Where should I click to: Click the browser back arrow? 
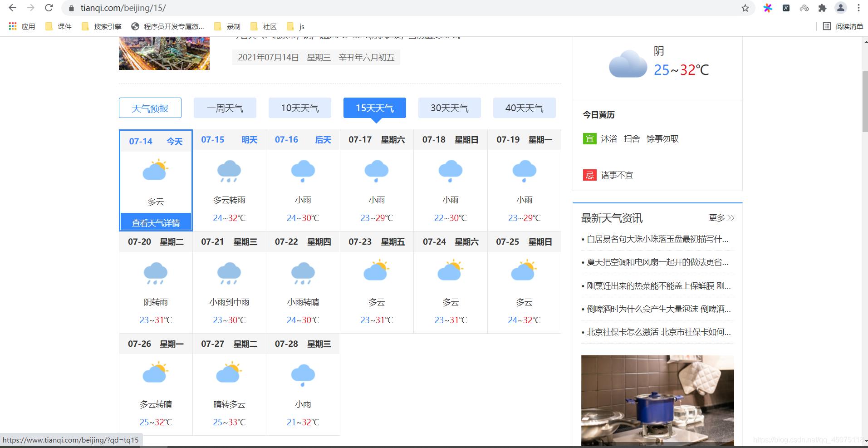(11, 8)
